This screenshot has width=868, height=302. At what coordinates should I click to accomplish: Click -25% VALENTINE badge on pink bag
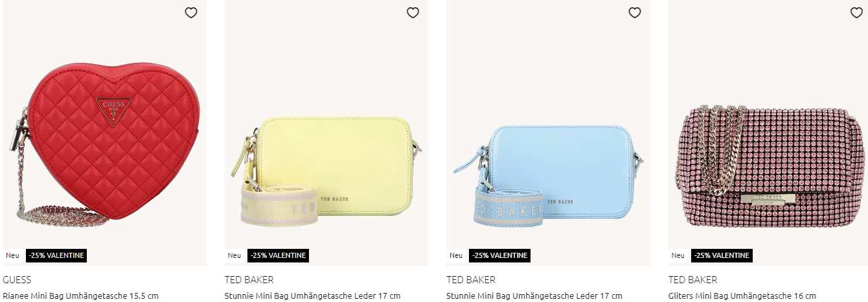click(722, 255)
